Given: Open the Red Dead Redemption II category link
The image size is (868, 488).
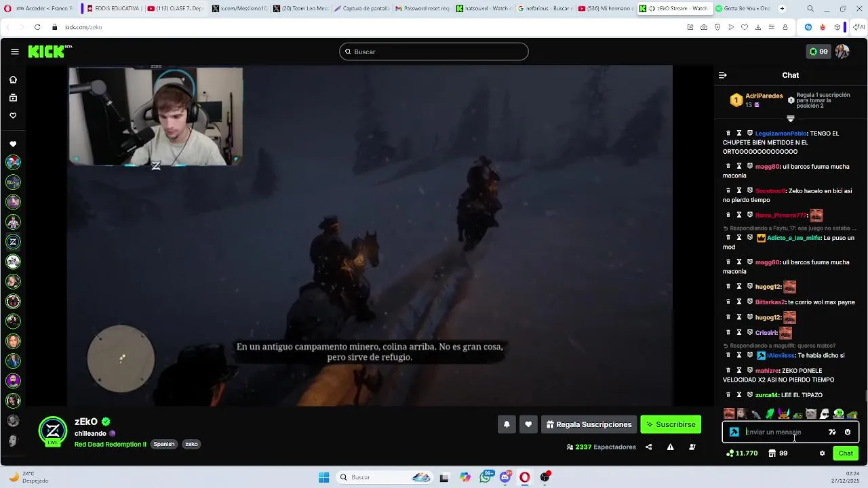Looking at the screenshot, I should 111,445.
